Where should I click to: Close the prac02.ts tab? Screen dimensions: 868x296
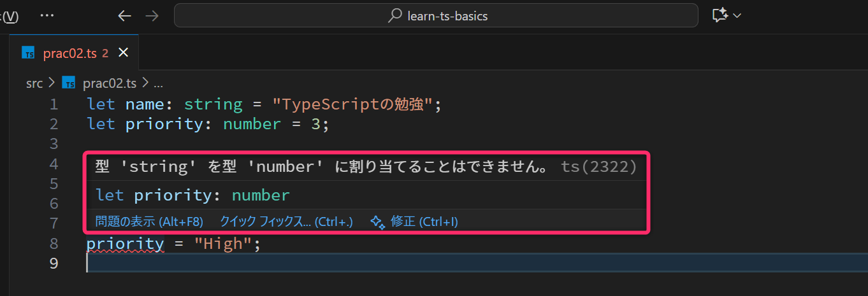[x=124, y=53]
